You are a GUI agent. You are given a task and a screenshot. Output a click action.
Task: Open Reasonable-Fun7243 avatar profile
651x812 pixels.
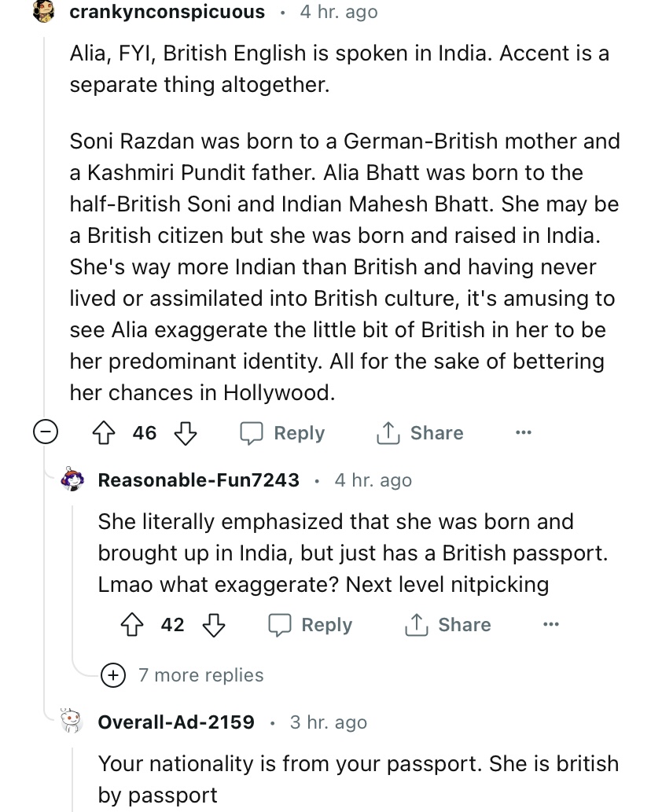pos(72,479)
